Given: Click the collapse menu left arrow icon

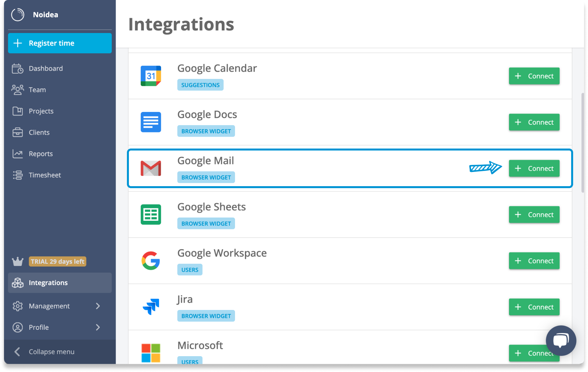Looking at the screenshot, I should point(18,352).
